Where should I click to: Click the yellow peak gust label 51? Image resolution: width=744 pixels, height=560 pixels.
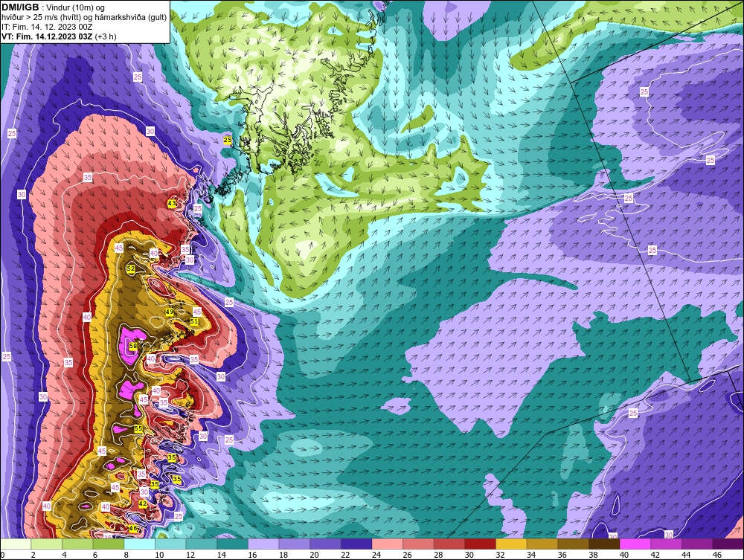(x=193, y=321)
